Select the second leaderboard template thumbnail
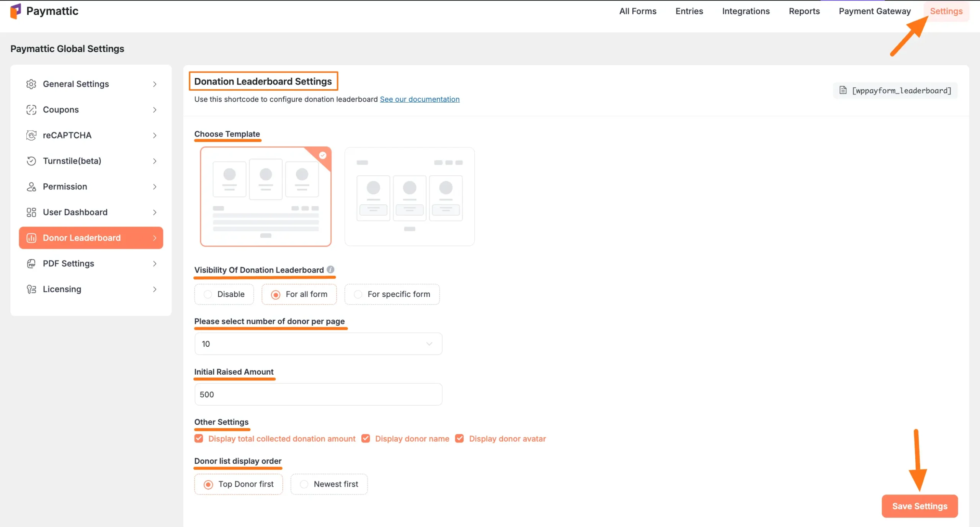 point(410,197)
